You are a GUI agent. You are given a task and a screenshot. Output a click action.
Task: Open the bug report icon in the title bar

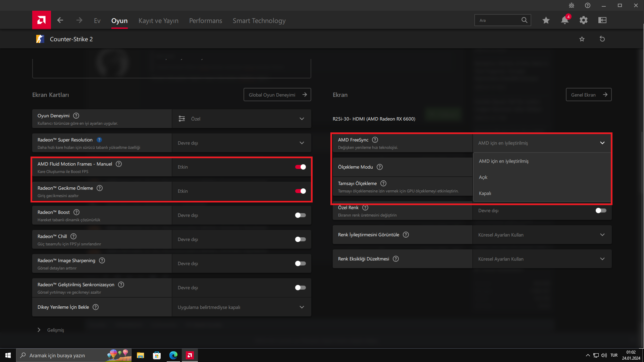point(572,5)
